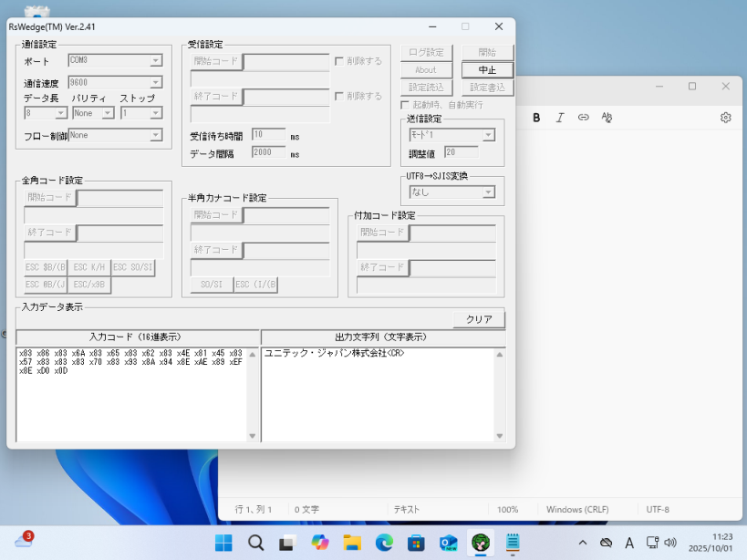The width and height of the screenshot is (747, 560).
Task: Open the UTF8→SJIS変換 dropdown
Action: tap(489, 192)
